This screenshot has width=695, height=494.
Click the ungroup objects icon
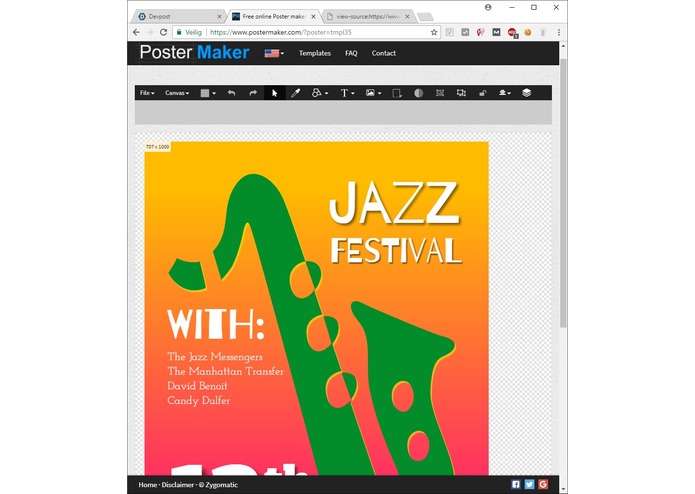click(461, 93)
